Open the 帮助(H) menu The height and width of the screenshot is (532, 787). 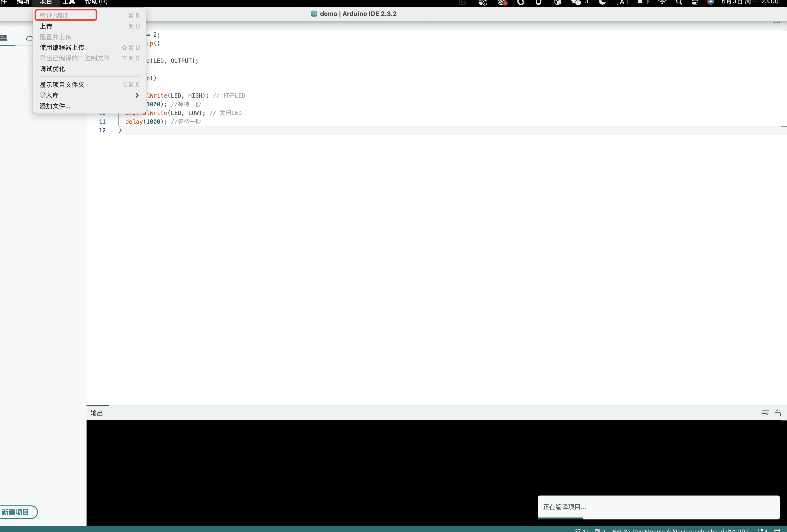coord(96,2)
